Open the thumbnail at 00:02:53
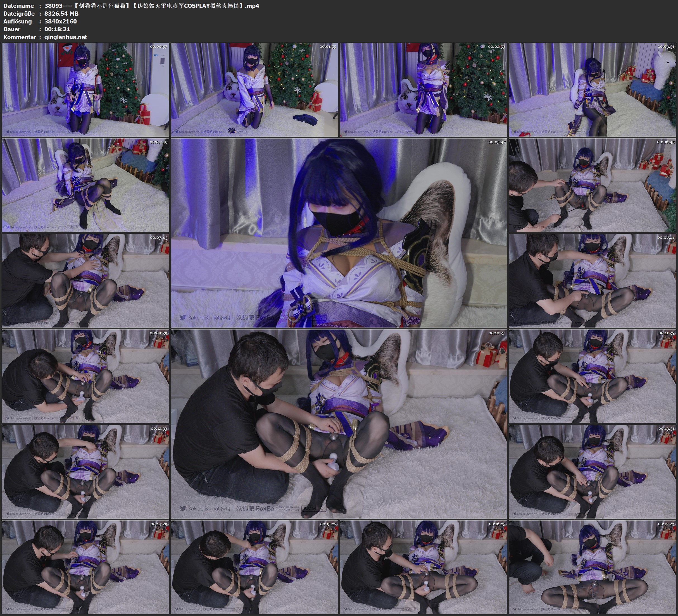The image size is (678, 616). click(x=424, y=90)
